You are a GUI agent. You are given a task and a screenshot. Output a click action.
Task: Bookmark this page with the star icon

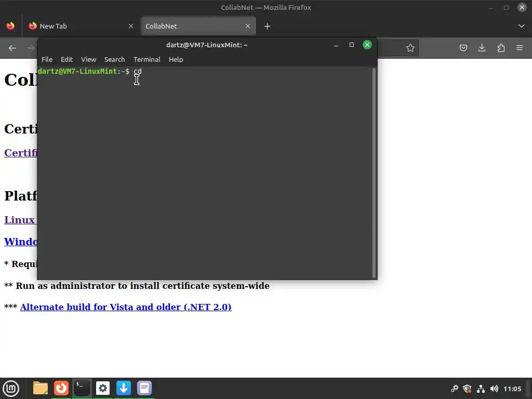(x=410, y=48)
